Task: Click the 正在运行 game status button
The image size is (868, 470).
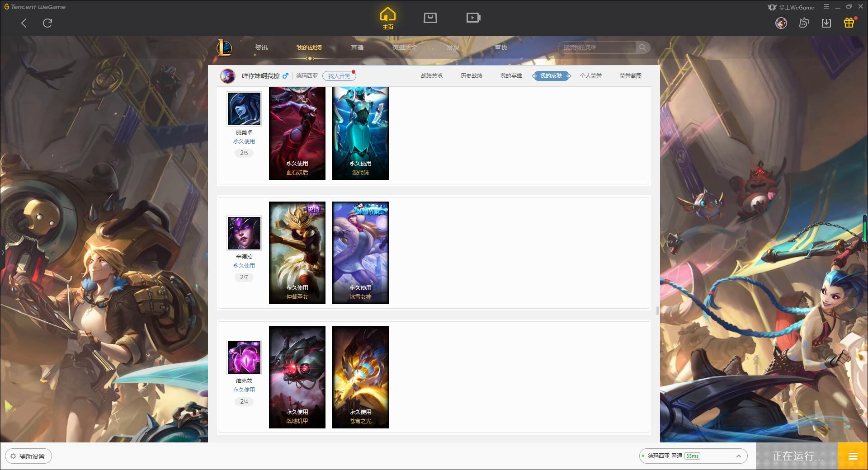Action: point(797,456)
